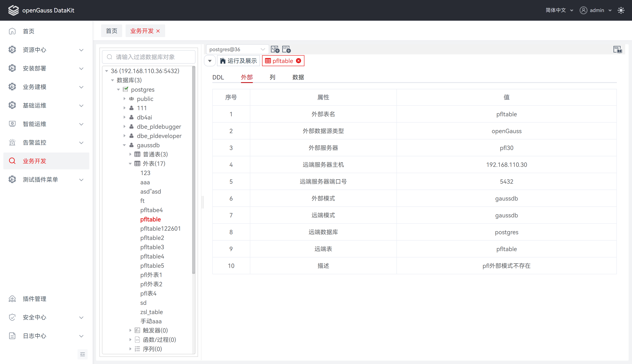This screenshot has height=364, width=632.
Task: Select foreign table zsl_table
Action: [x=151, y=312]
